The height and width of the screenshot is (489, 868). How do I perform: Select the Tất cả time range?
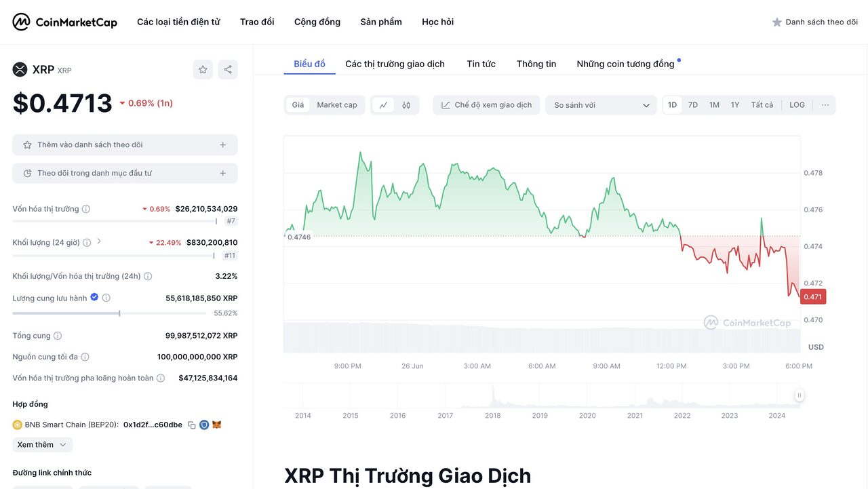762,105
